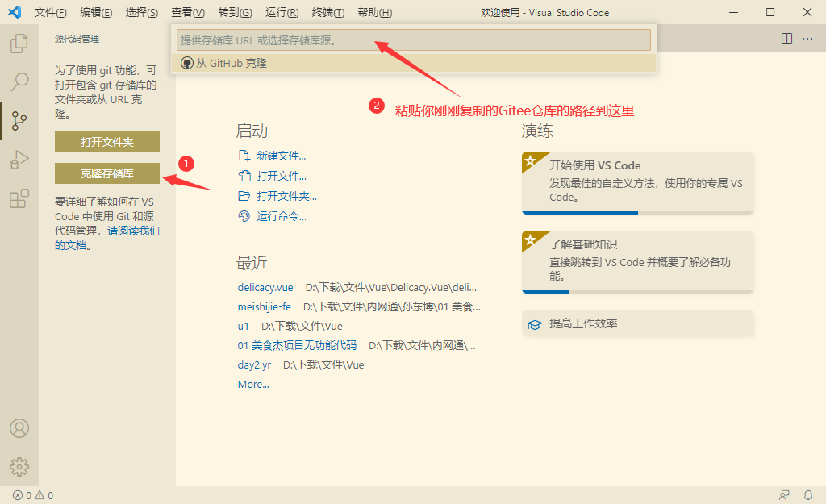Screen dimensions: 826x504
Task: Open 了解基础知识 walkthrough card
Action: point(637,262)
